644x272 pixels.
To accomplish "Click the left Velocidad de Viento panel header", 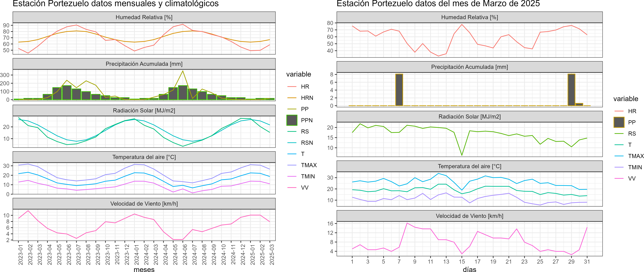I will (x=144, y=204).
